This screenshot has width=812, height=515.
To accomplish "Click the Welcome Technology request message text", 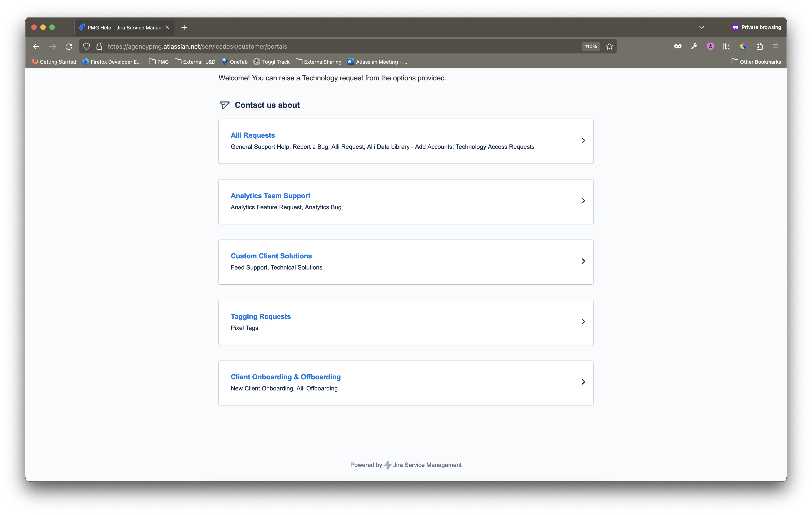I will [x=333, y=78].
